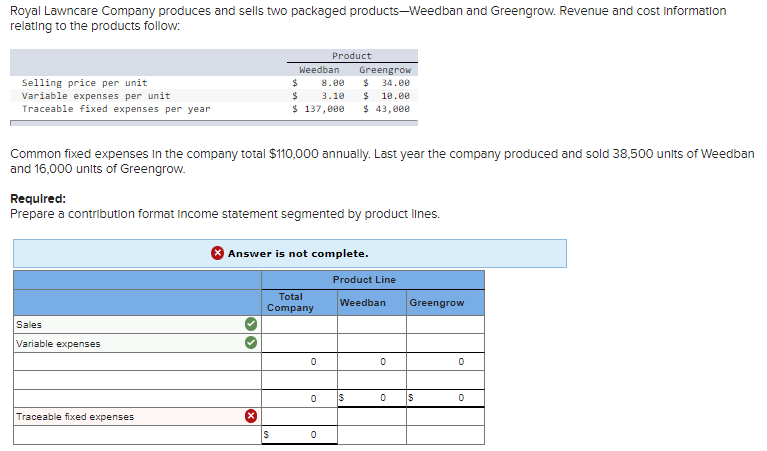The height and width of the screenshot is (451, 767).
Task: Click the Weedban selling price 8.00
Action: tap(333, 83)
